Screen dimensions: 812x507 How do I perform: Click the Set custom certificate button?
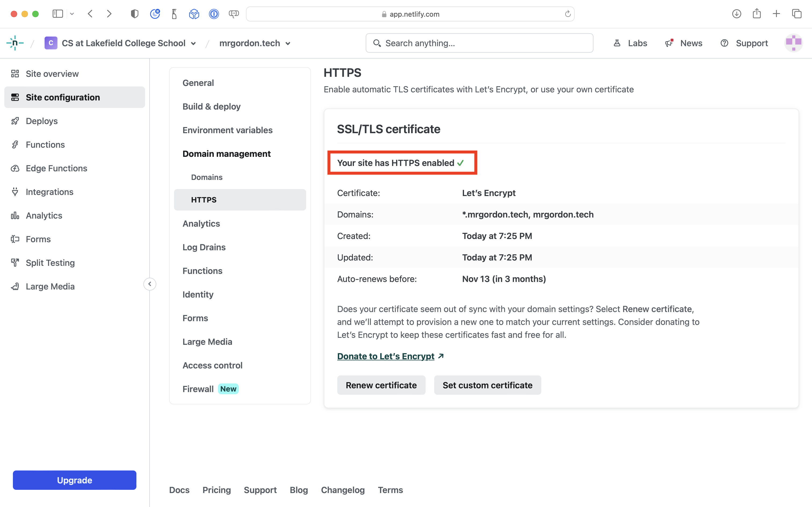point(488,385)
